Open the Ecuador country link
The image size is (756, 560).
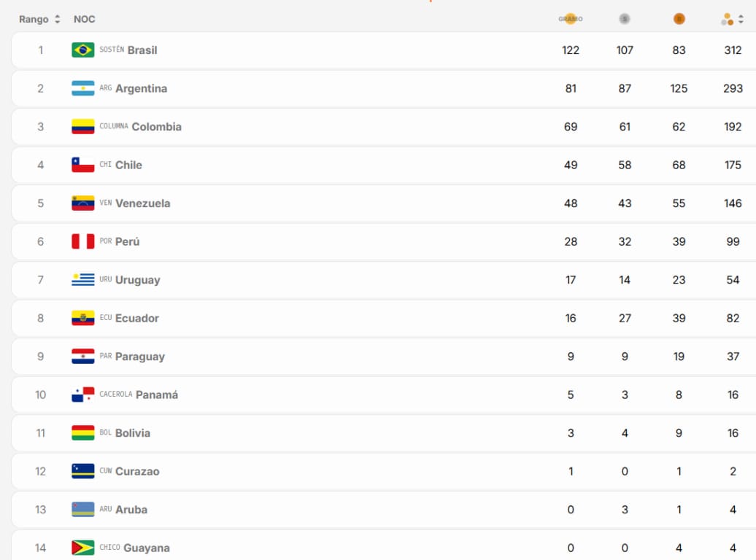(x=137, y=318)
